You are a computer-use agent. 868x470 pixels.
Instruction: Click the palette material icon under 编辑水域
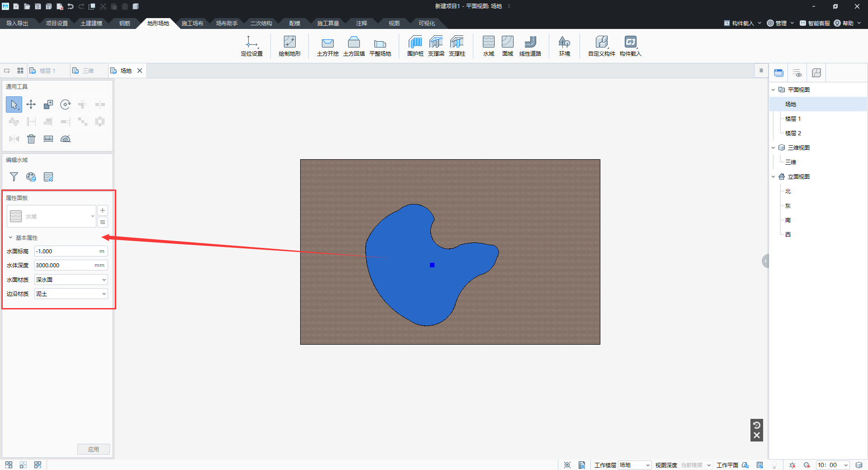31,177
